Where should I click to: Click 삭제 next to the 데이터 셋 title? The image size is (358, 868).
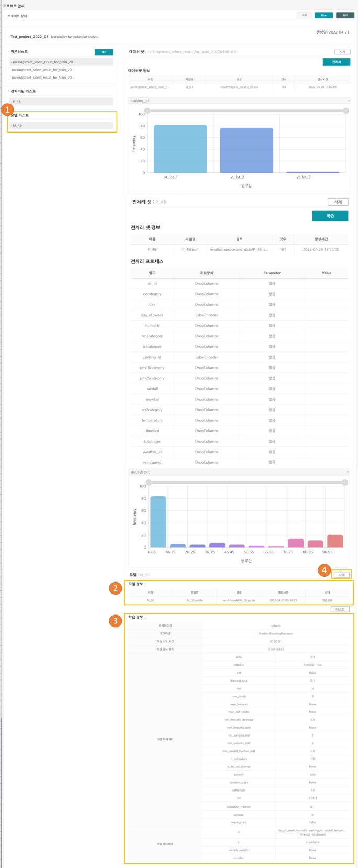[x=342, y=52]
